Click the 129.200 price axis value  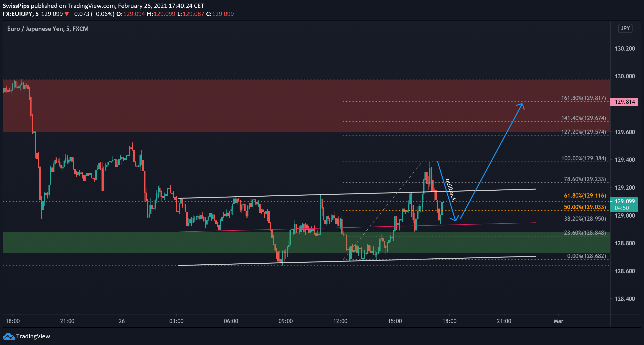(x=624, y=188)
